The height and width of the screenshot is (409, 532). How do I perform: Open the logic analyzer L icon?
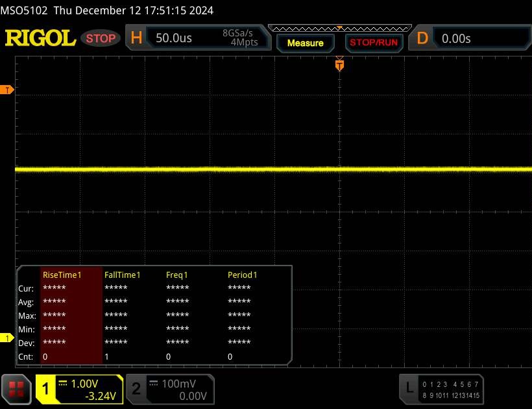point(409,388)
